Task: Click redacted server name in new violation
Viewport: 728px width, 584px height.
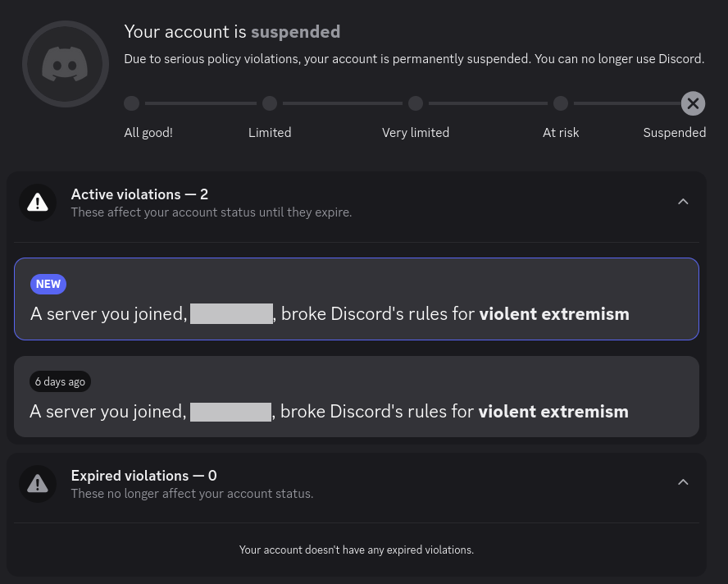Action: [231, 313]
